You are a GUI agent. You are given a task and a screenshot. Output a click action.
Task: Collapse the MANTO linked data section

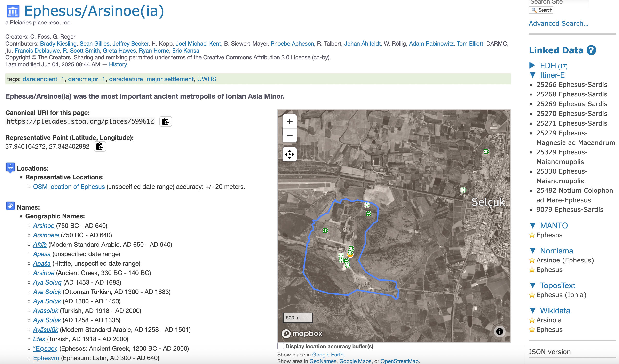coord(532,225)
